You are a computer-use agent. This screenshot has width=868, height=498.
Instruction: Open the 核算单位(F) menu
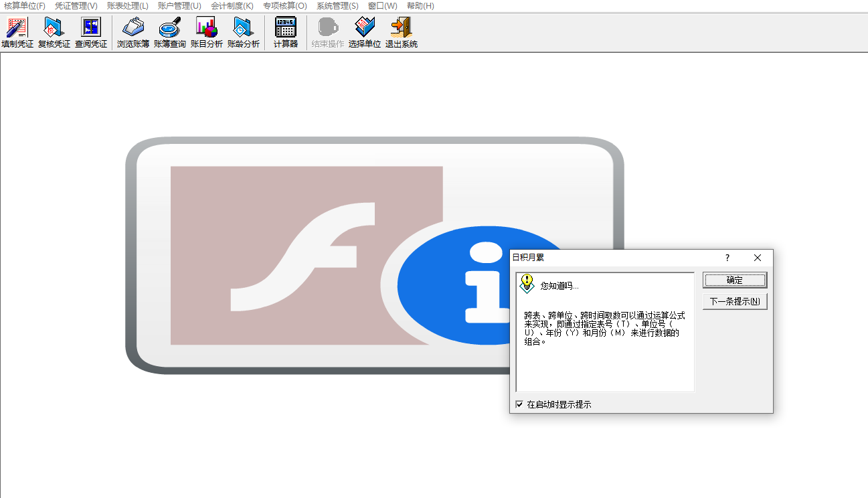pos(25,6)
